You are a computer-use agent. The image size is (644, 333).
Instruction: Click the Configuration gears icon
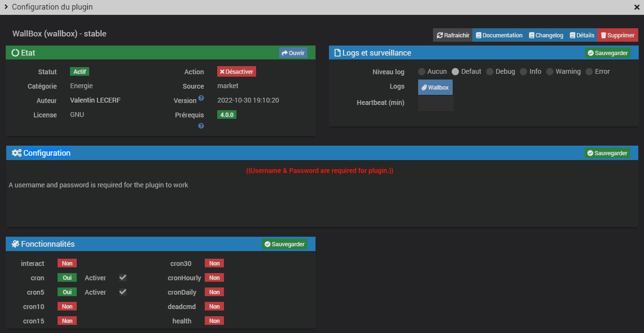tap(16, 153)
